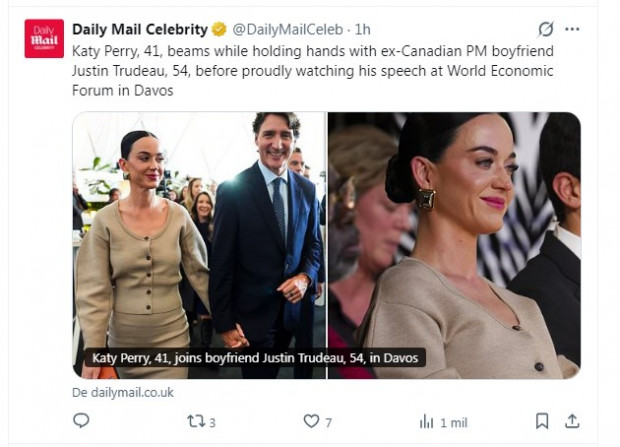Open the 1h timestamp link

(x=363, y=29)
